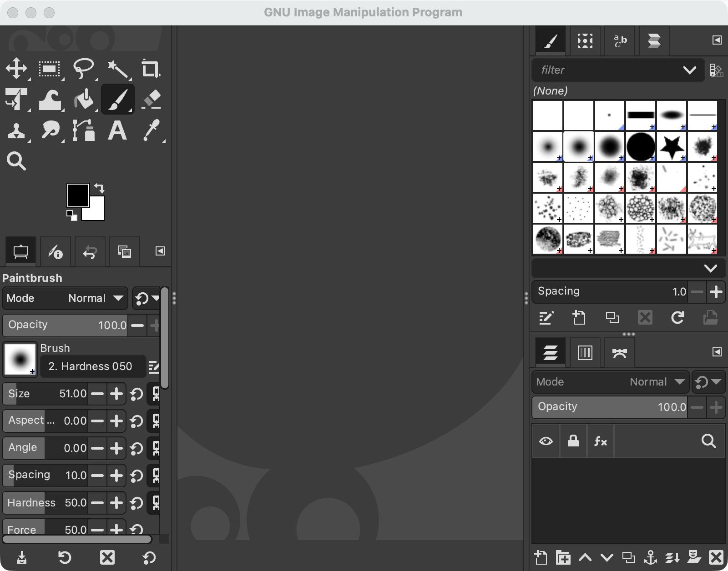Select the Clone tool
Image resolution: width=728 pixels, height=571 pixels.
click(x=17, y=130)
